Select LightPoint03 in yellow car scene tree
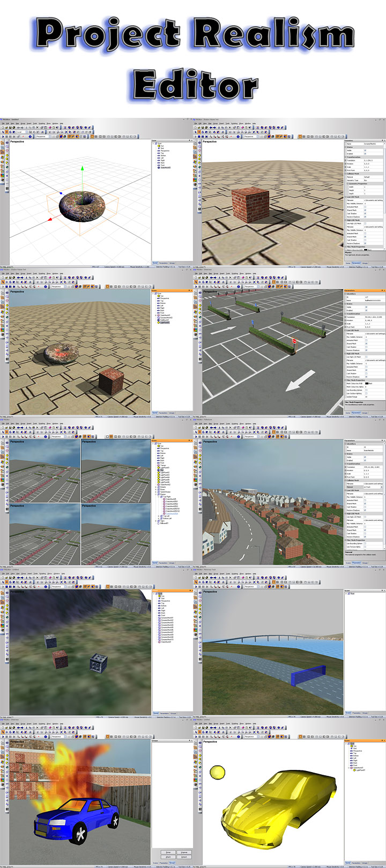Image resolution: width=386 pixels, height=868 pixels. tap(360, 770)
